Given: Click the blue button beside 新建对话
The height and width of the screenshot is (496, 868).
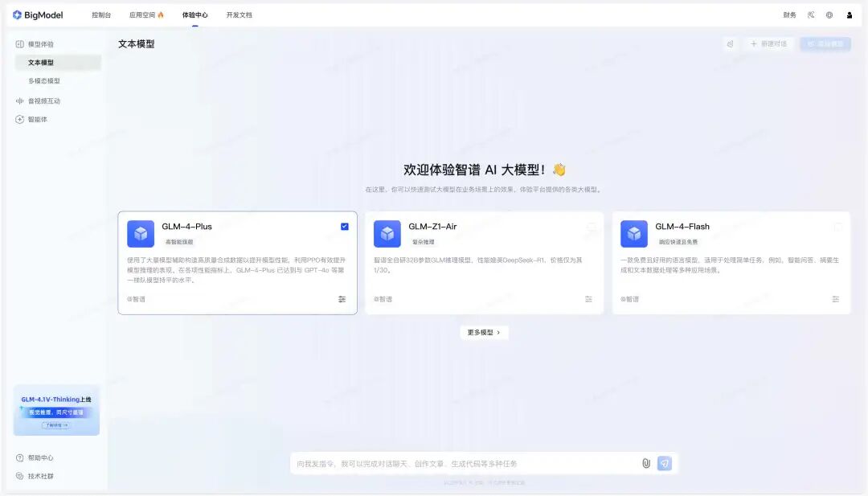Looking at the screenshot, I should tap(825, 43).
